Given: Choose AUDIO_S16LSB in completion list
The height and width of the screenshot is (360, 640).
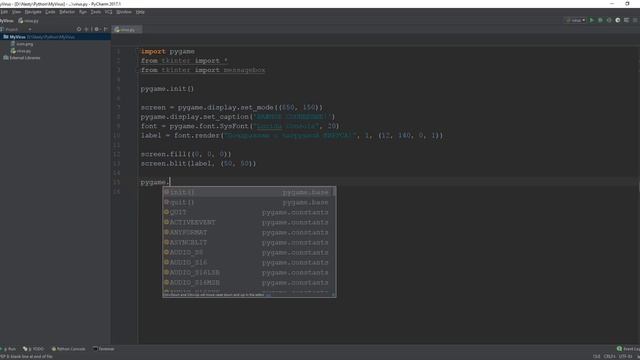Looking at the screenshot, I should tap(248, 272).
